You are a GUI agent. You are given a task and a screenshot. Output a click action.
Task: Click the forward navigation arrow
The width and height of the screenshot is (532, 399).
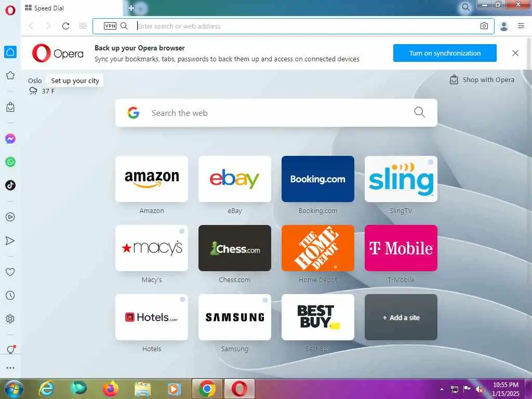(x=48, y=26)
